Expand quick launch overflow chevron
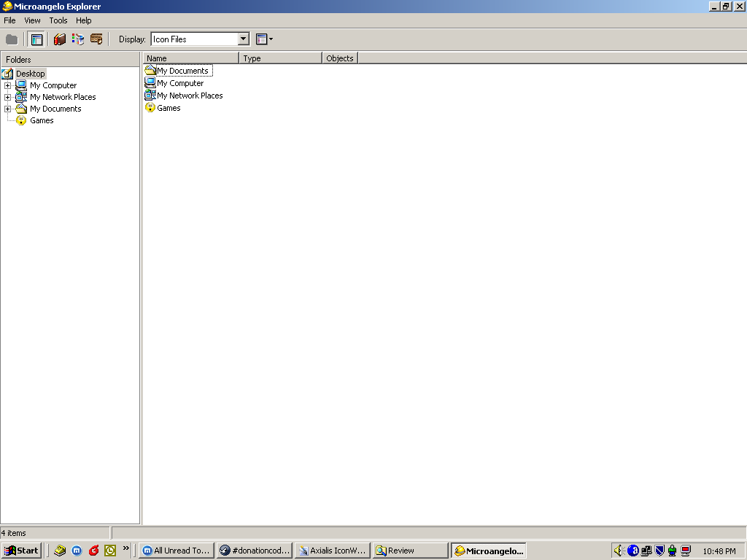This screenshot has width=747, height=560. [x=125, y=548]
